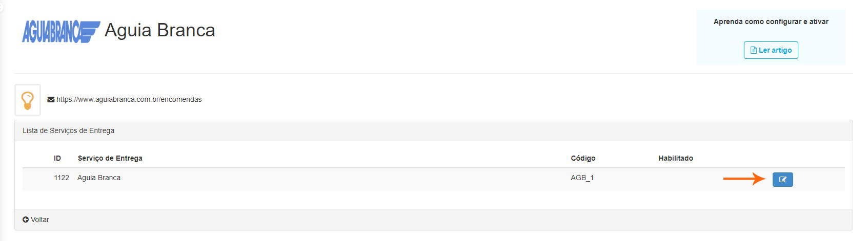The image size is (868, 241).
Task: Select the 1122 ID cell
Action: point(62,178)
